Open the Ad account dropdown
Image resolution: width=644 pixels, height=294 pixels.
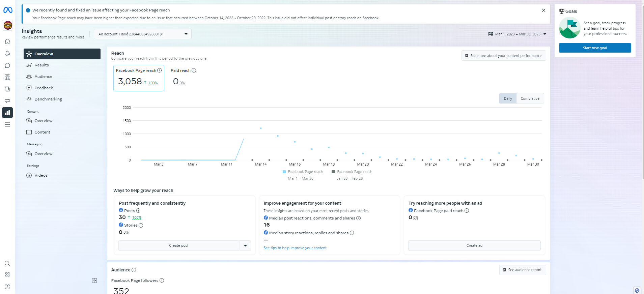tap(143, 34)
